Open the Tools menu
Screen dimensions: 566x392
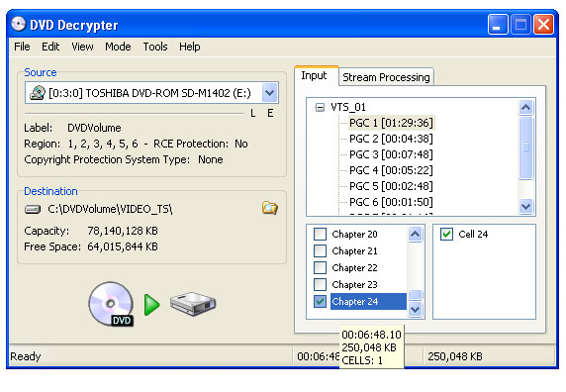tap(155, 47)
